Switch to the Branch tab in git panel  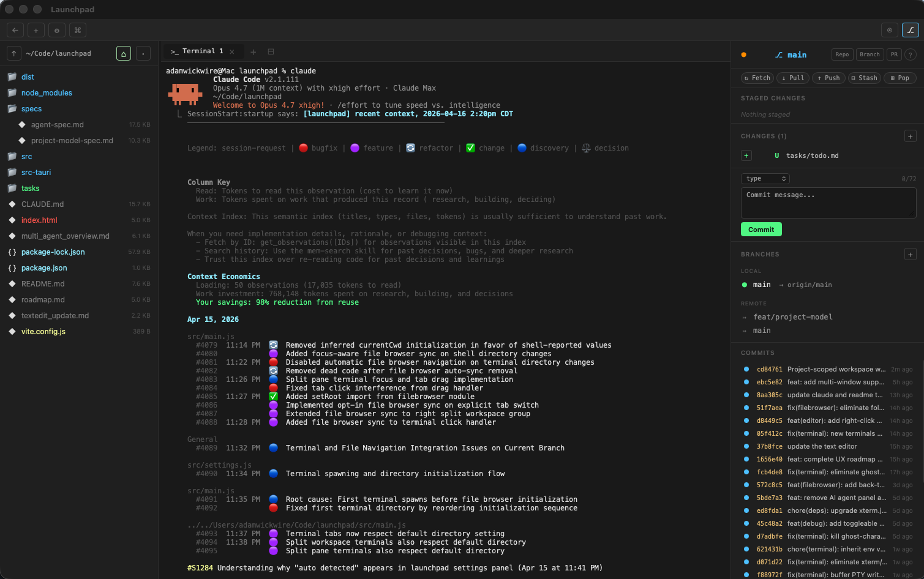click(x=870, y=54)
